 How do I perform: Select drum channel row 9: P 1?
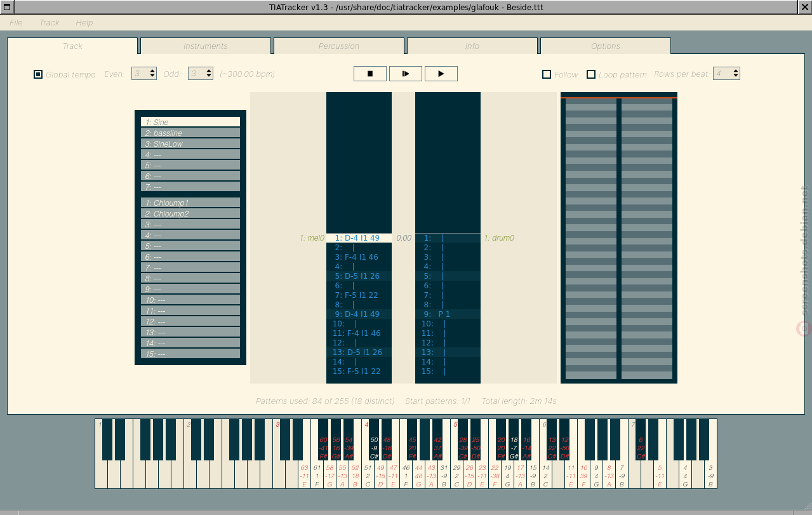448,314
